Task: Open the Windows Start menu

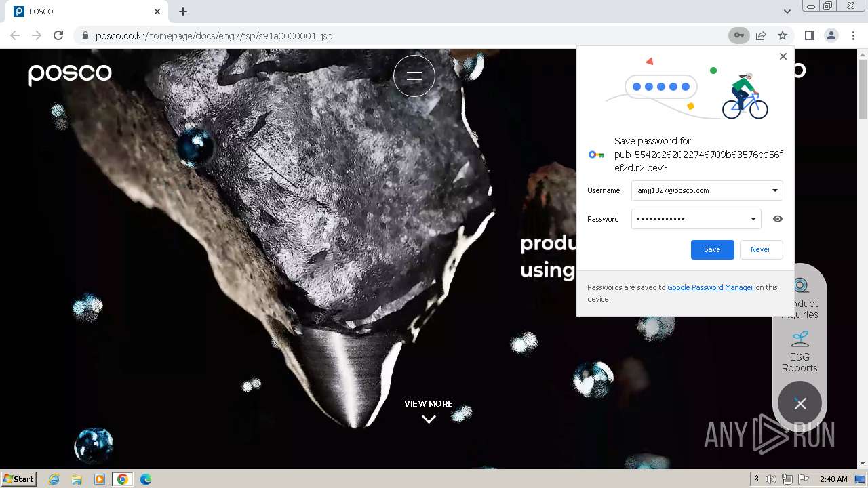Action: click(x=18, y=479)
